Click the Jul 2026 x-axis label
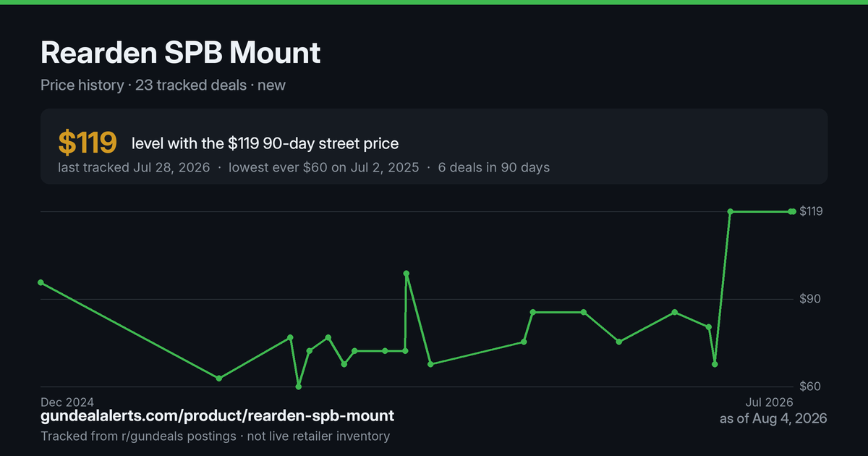The width and height of the screenshot is (868, 456). point(770,402)
